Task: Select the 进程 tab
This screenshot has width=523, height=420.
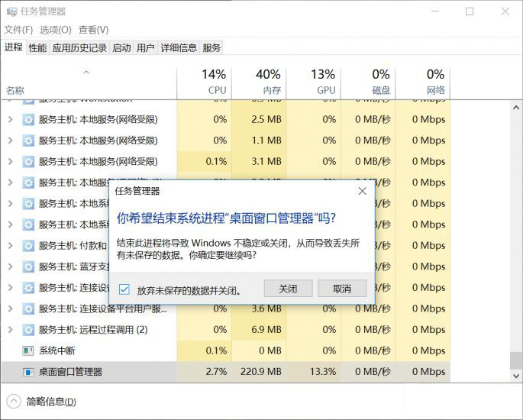Action: pos(13,47)
